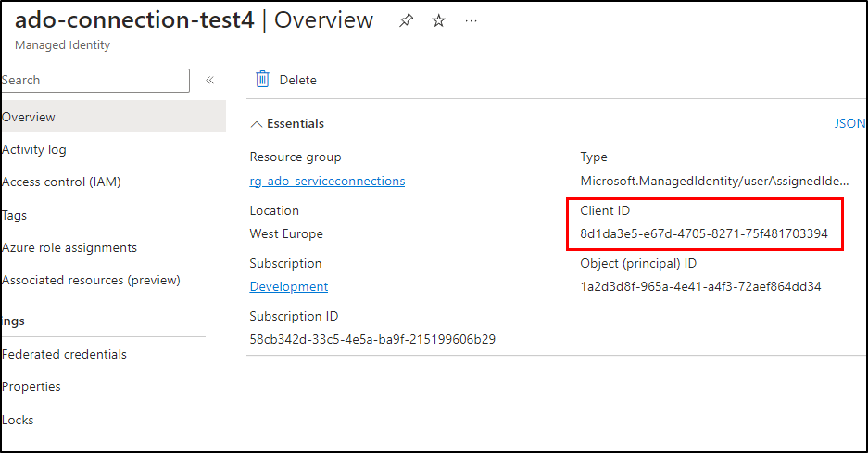Pin the managed identity to dashboard
The height and width of the screenshot is (453, 868).
coord(406,20)
